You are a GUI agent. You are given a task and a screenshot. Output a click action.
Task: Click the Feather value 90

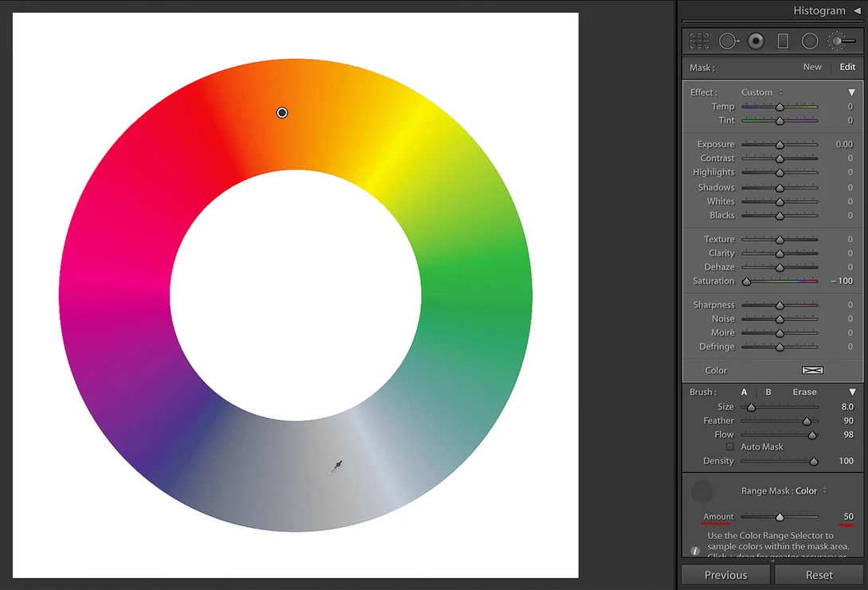849,420
